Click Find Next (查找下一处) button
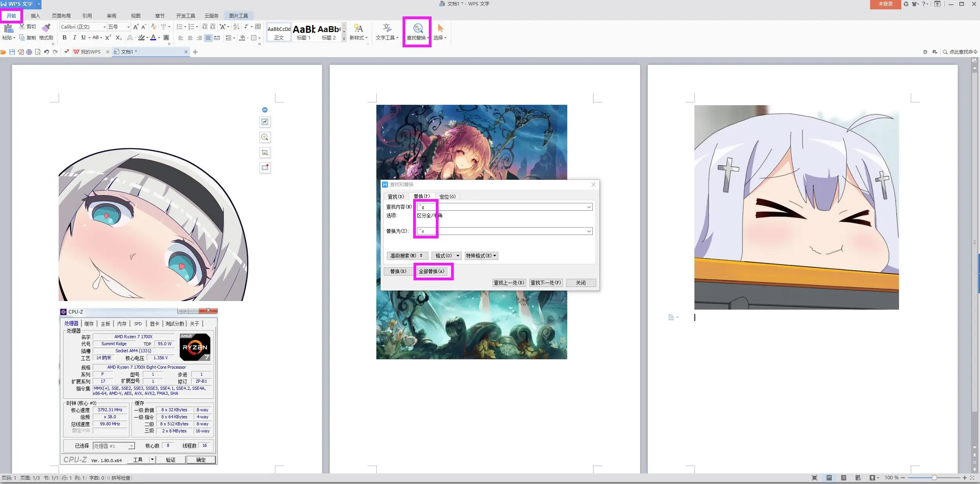The image size is (980, 484). tap(546, 283)
